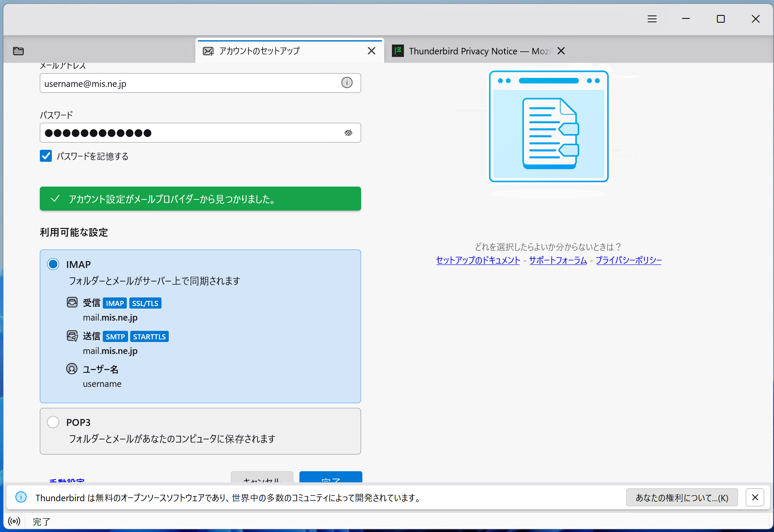
Task: Switch to アカウントのセットアップ tab
Action: coord(278,51)
